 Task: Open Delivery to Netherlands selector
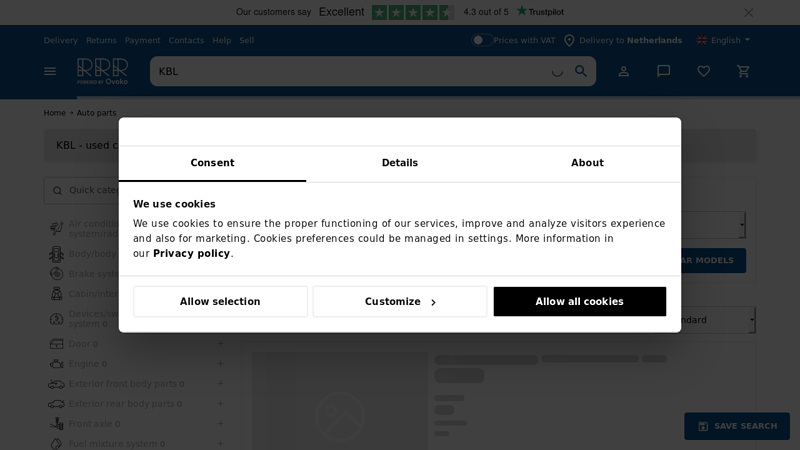622,40
